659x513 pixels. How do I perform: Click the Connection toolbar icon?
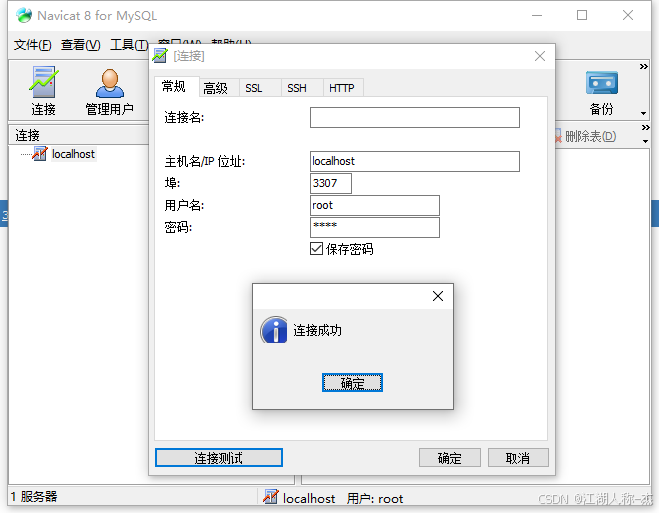pos(43,91)
